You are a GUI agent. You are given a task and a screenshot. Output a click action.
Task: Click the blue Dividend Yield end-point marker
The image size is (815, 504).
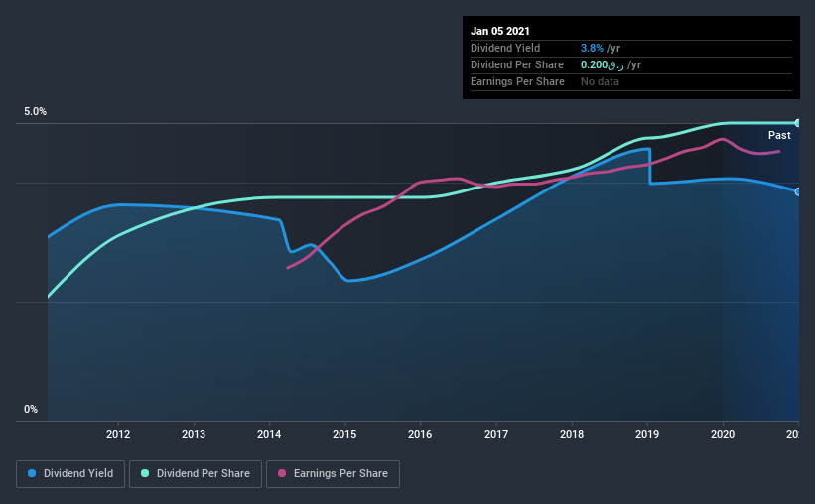tap(797, 191)
